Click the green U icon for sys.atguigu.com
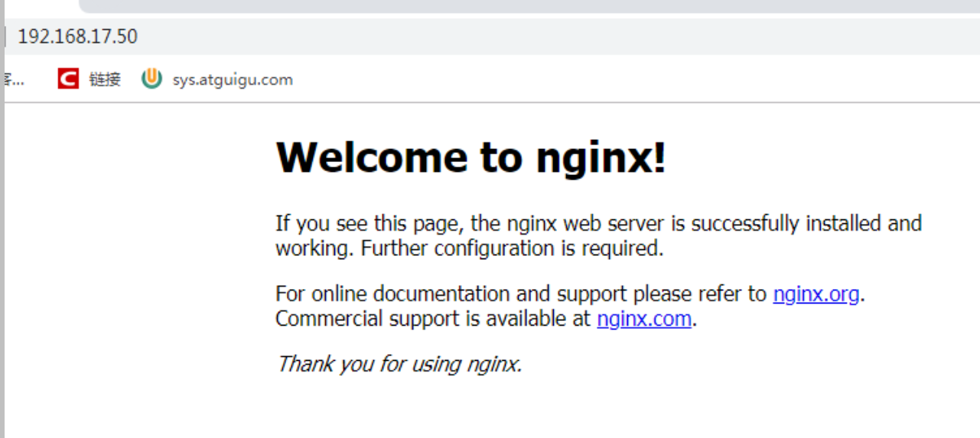Screen dimensions: 980x438 click(151, 79)
